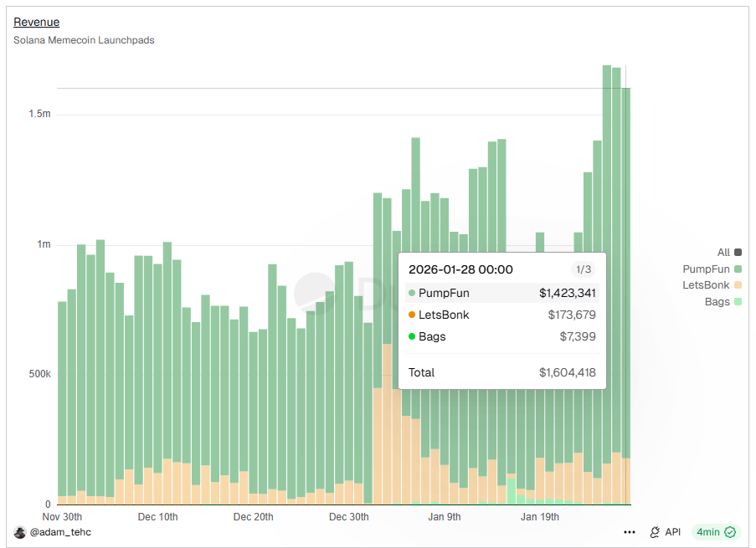The height and width of the screenshot is (548, 756).
Task: Open the @adam_tehc profile link
Action: click(60, 532)
